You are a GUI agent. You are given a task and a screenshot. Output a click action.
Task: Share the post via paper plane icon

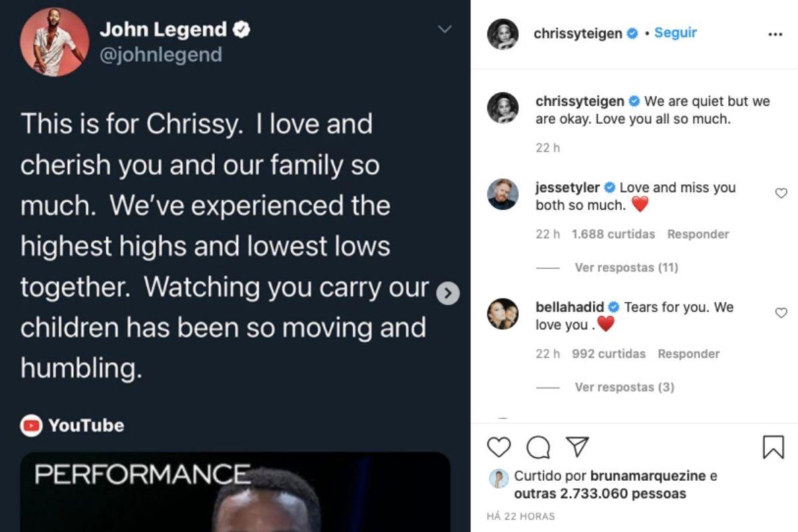pyautogui.click(x=577, y=446)
